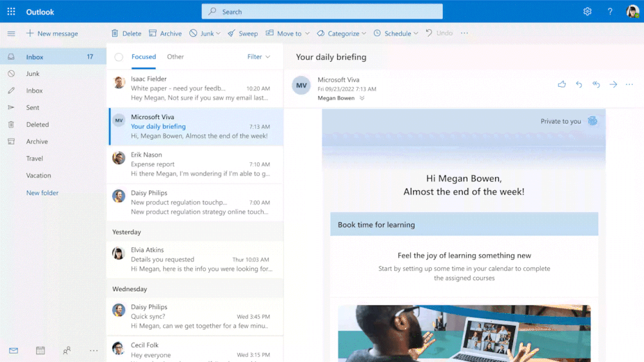644x362 pixels.
Task: Expand the Junk dropdown options
Action: pyautogui.click(x=218, y=33)
